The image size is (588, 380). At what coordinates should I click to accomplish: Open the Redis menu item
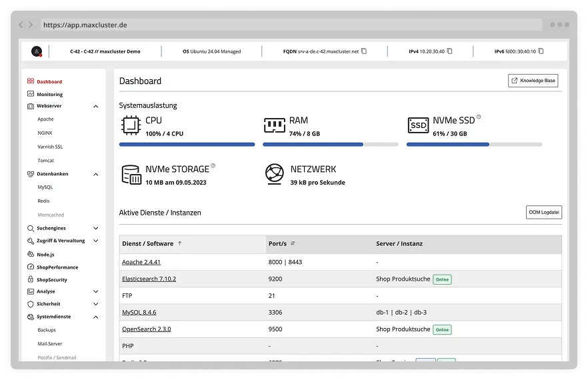[x=43, y=201]
